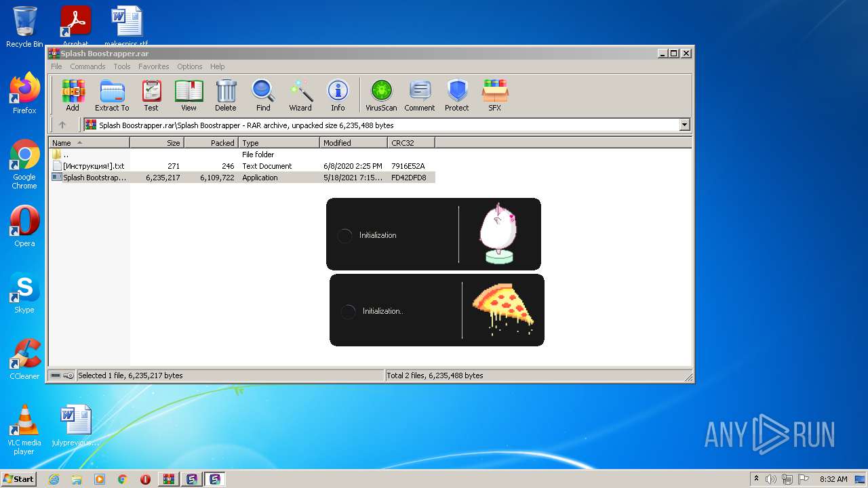Click the status bar drive icon

[56, 375]
